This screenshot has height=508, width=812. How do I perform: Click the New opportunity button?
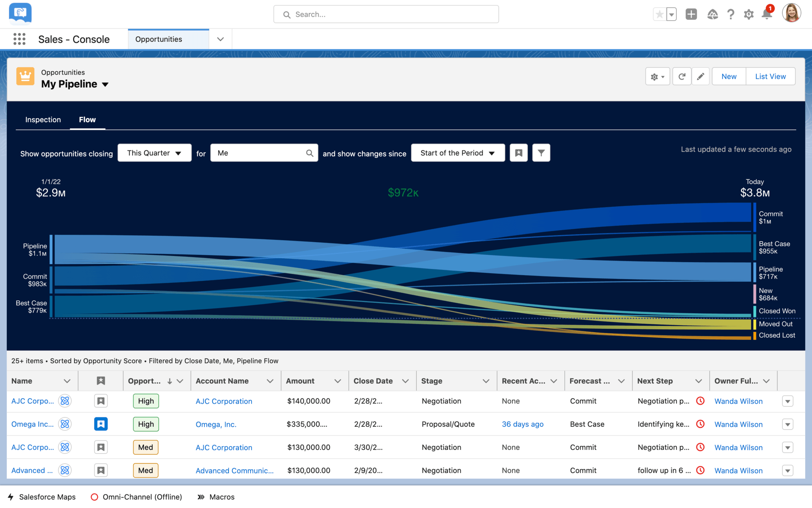pyautogui.click(x=728, y=76)
